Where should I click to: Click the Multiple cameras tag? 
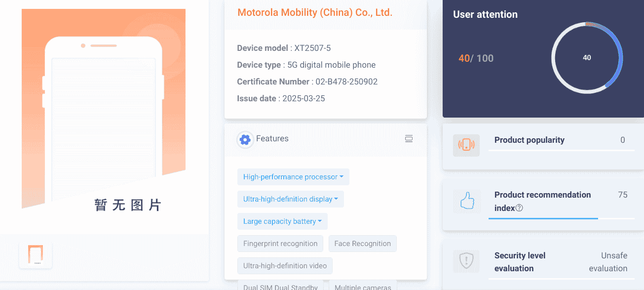362,286
